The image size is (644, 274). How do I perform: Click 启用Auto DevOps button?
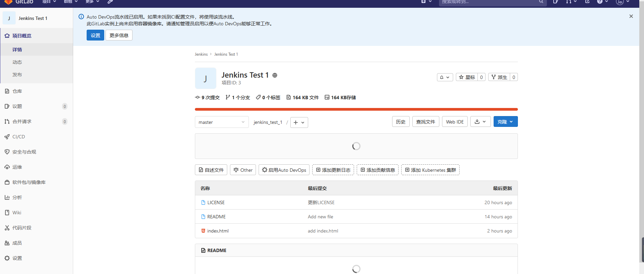284,170
